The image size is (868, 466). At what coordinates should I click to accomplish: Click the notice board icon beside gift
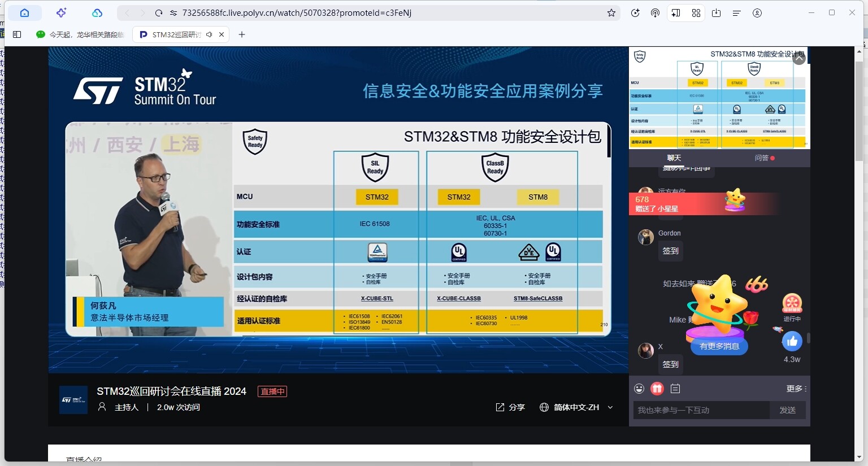(x=675, y=389)
